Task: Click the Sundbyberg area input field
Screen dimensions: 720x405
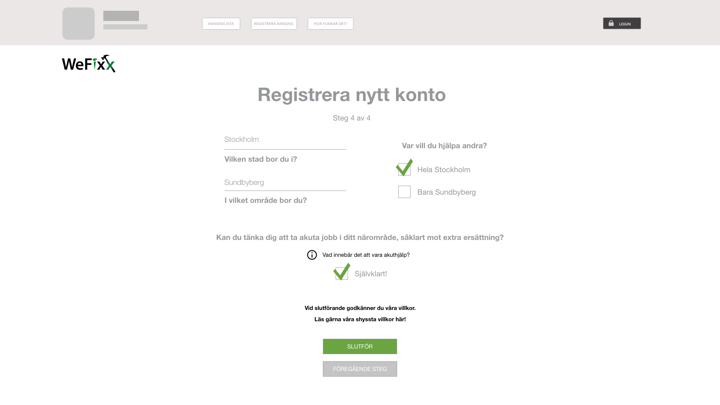Action: 285,183
